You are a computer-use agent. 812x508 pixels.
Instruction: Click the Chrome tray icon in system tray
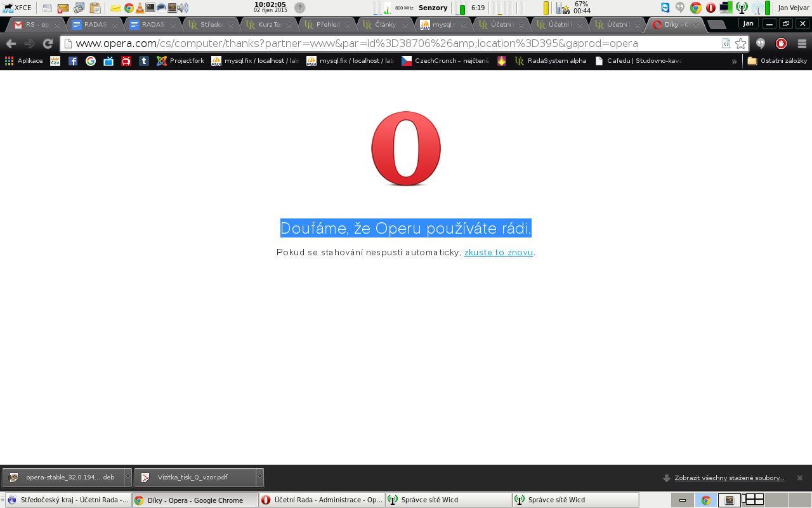tap(696, 8)
